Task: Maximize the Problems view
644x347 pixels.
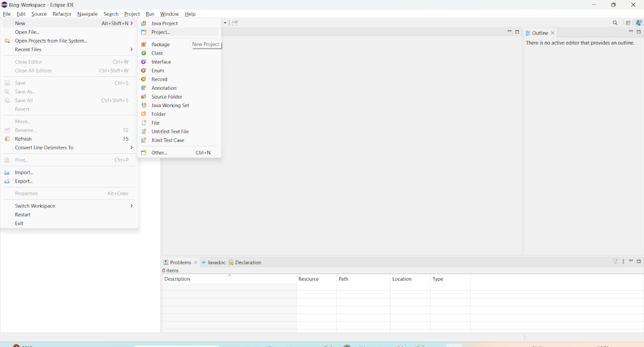Action: pos(639,261)
